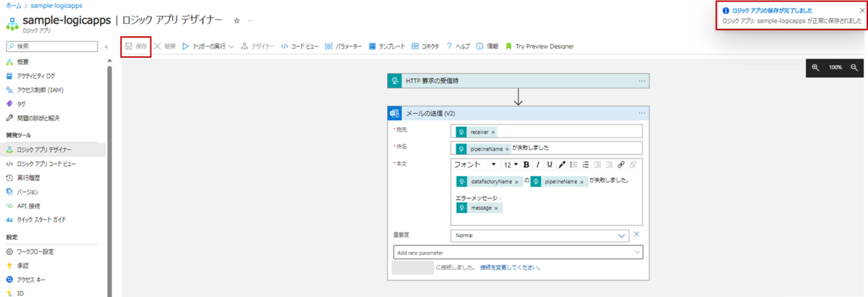Click the 破棄 (Discard) toolbar button
Screen dimensions: 868x297
pos(165,46)
